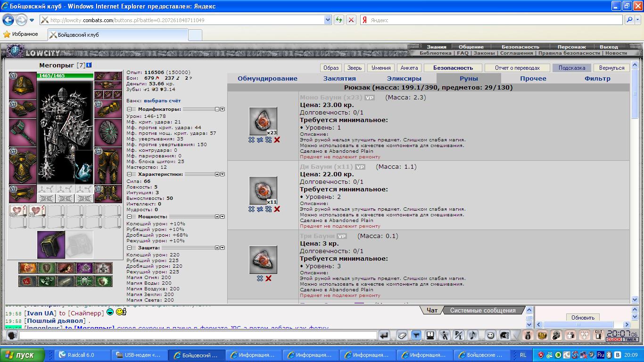Click the Умения button

(x=380, y=68)
